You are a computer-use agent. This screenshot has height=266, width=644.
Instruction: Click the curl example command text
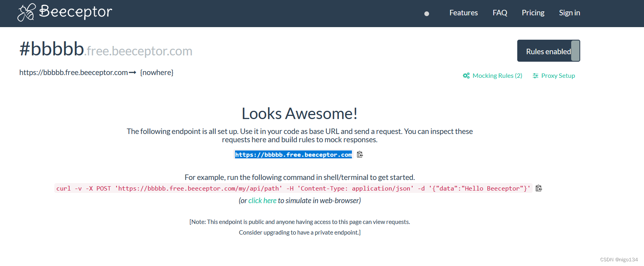pyautogui.click(x=293, y=189)
